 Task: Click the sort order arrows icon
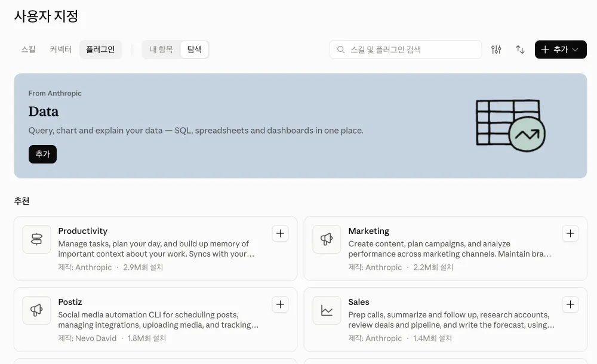pos(520,50)
